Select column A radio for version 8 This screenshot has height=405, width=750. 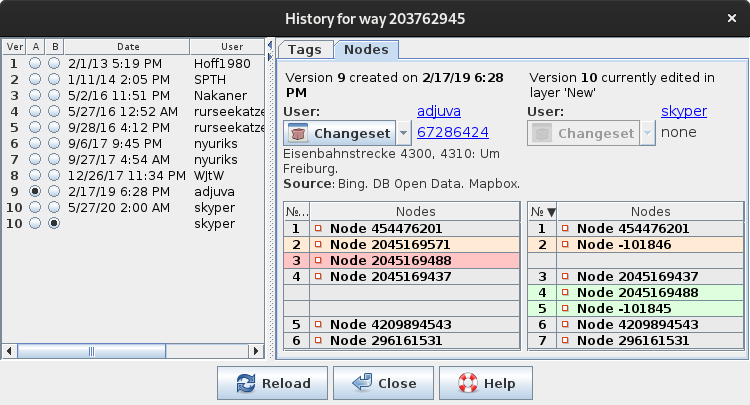(x=35, y=175)
